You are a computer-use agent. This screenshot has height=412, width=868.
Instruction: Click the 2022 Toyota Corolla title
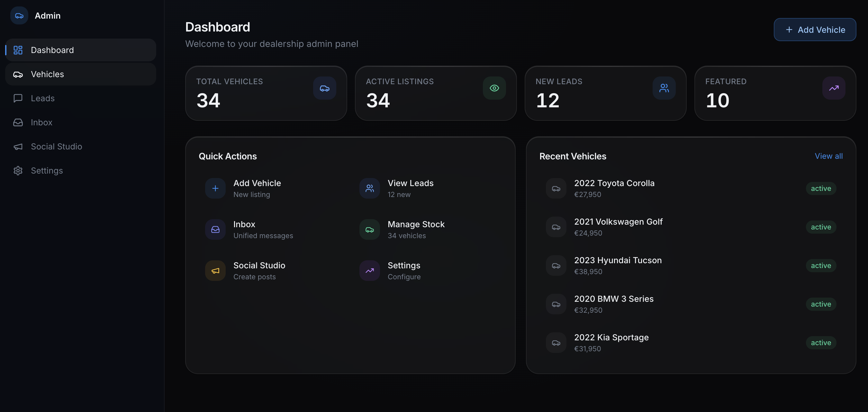614,183
